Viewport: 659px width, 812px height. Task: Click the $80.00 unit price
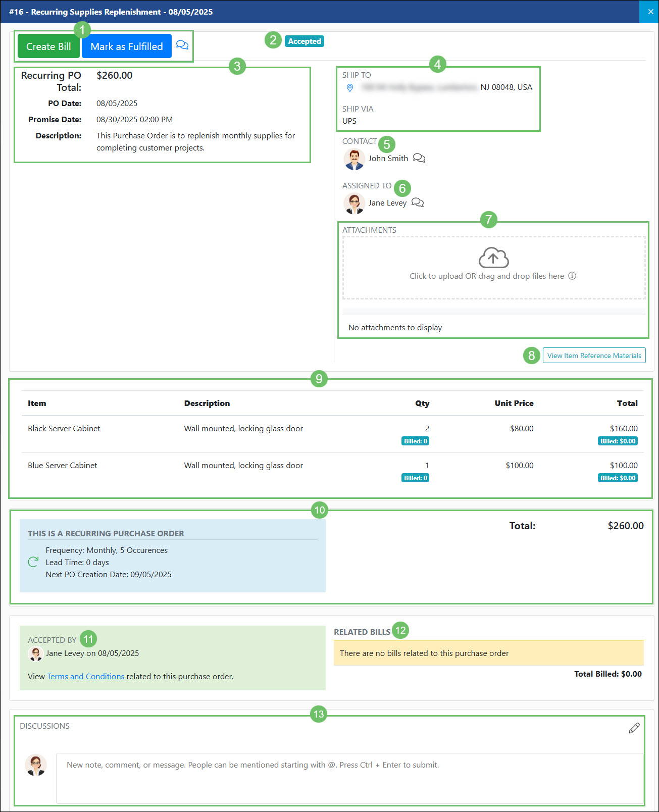point(522,429)
